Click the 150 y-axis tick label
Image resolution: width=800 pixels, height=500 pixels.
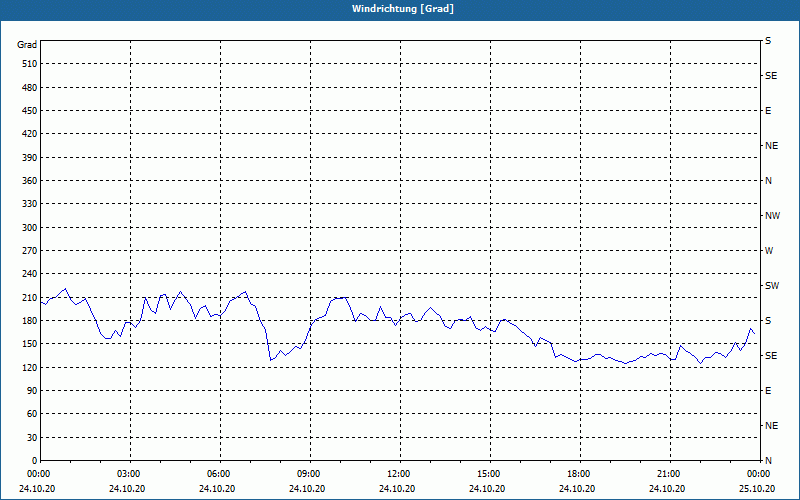30,343
